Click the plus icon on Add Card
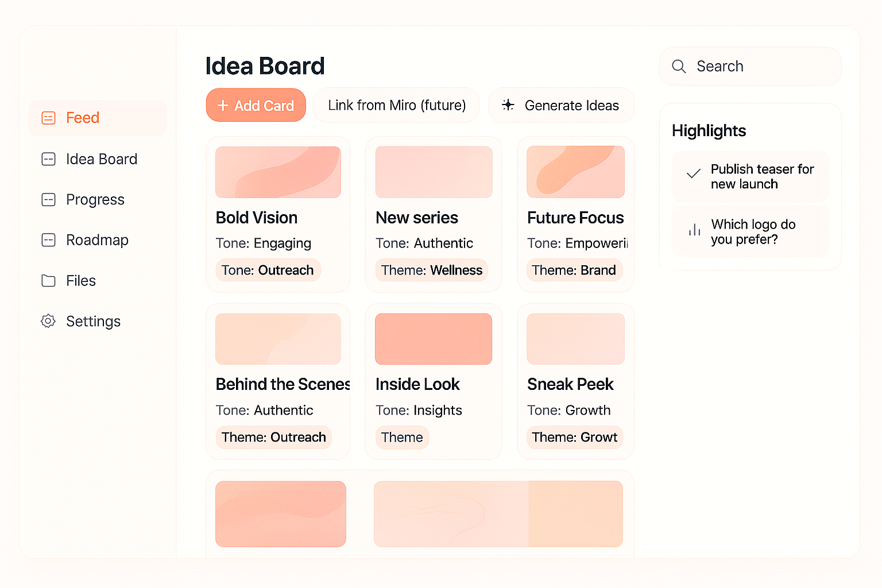The height and width of the screenshot is (588, 882). click(x=223, y=105)
